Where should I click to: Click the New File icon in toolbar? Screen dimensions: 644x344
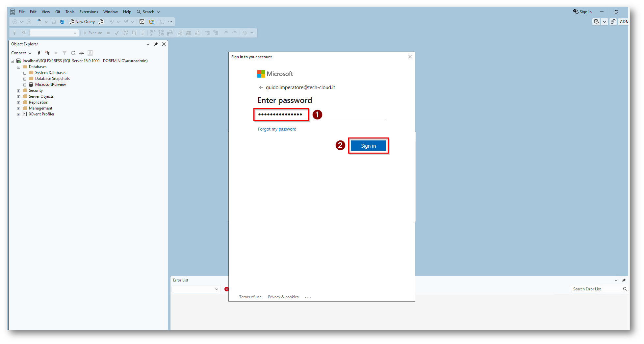(x=39, y=22)
